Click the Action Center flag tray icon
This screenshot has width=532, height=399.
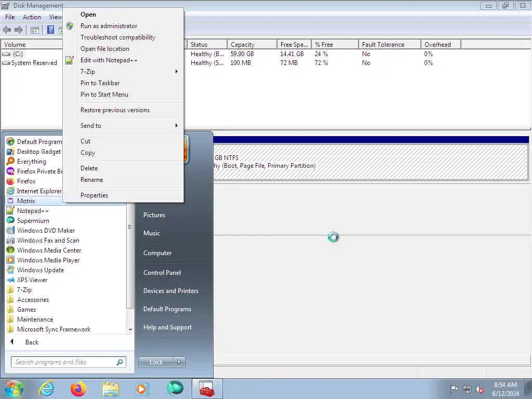454,389
